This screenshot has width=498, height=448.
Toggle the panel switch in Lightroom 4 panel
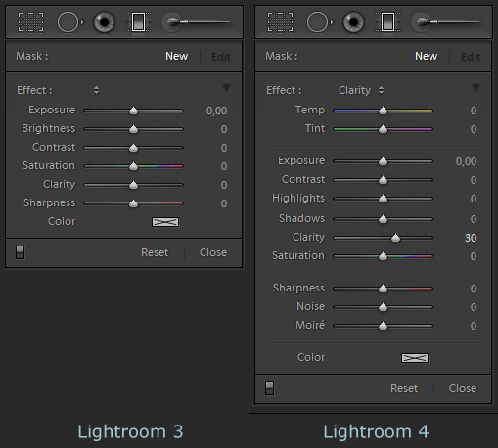pyautogui.click(x=269, y=388)
